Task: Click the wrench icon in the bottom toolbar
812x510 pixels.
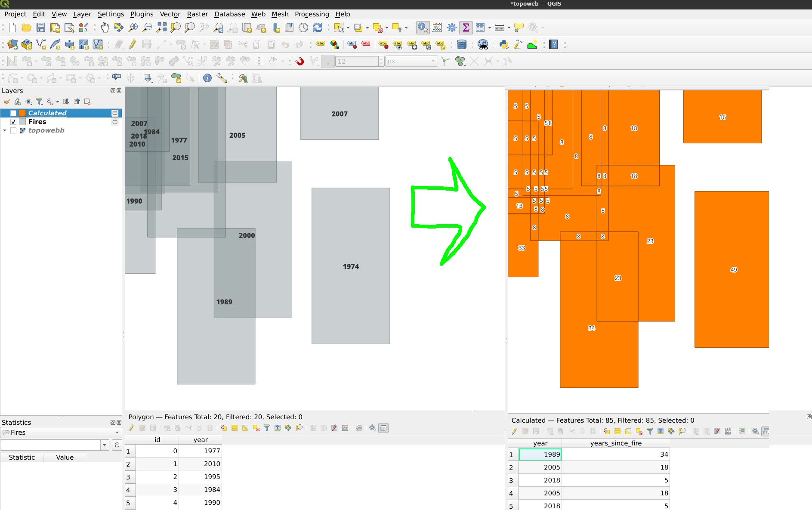Action: pos(221,78)
